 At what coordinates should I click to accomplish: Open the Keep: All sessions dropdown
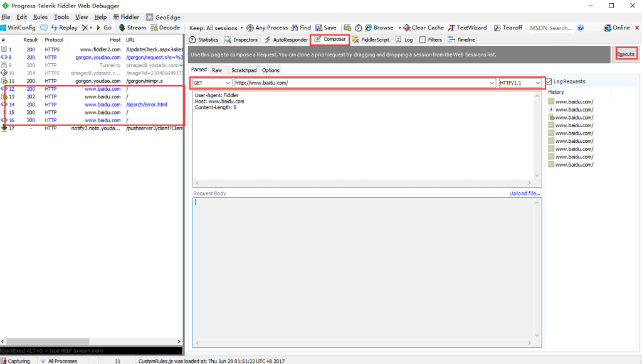tap(216, 28)
